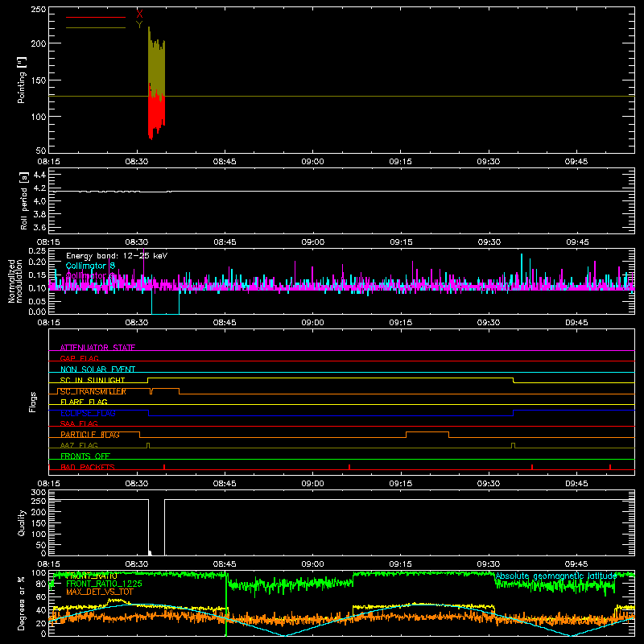
Task: Click 09:45 time label under Flags plot
Action: click(x=576, y=484)
